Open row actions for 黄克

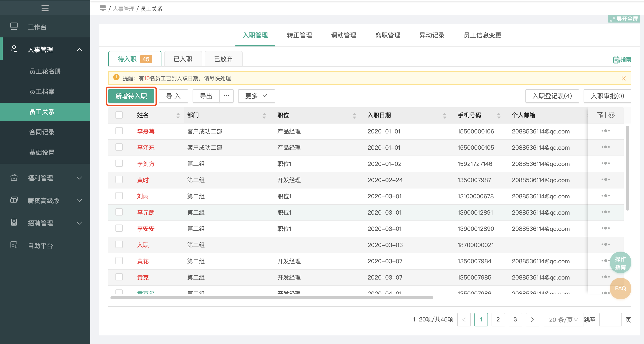[x=605, y=277]
